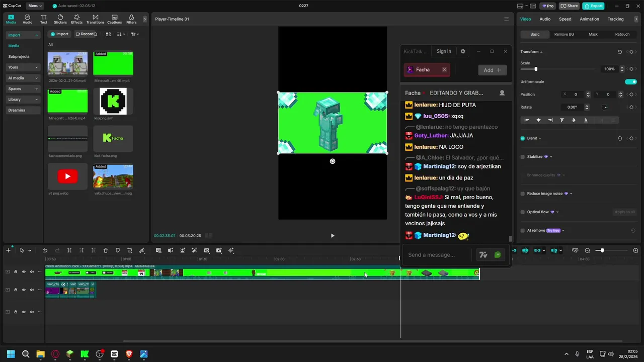Click Add in the KickTalk window
The image size is (644, 362).
(492, 70)
